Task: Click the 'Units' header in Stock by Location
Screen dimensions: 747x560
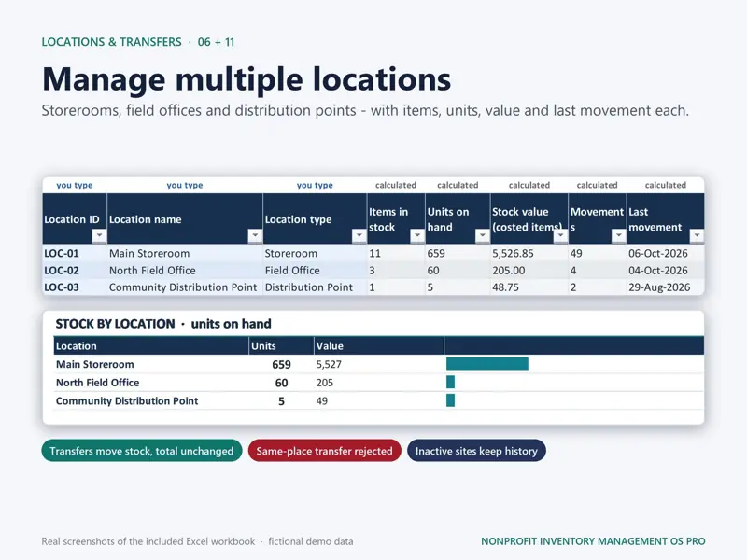Action: pyautogui.click(x=281, y=345)
